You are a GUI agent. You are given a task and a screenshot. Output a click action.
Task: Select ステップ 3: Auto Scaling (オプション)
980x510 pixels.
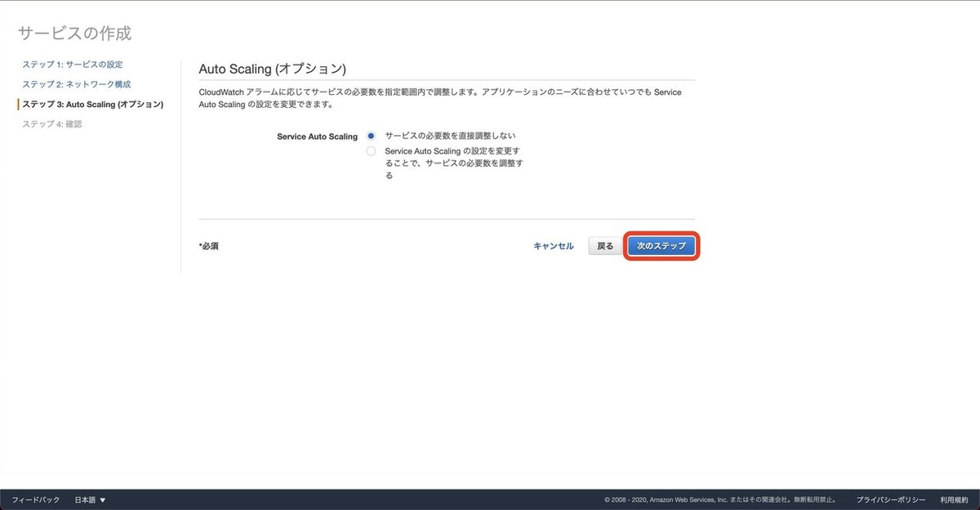92,104
